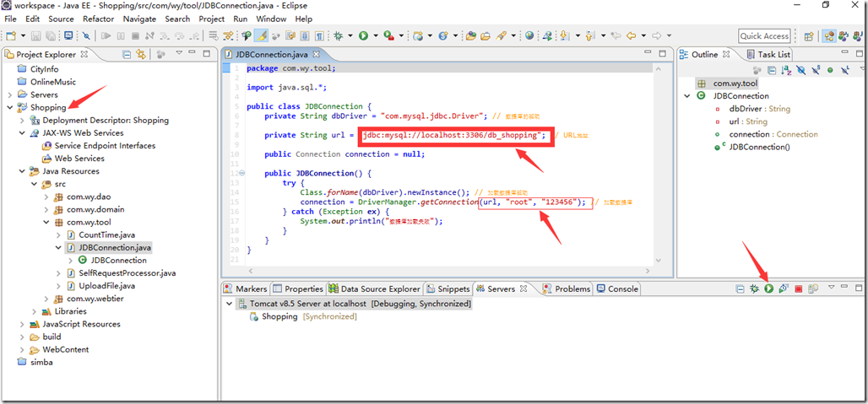Toggle Link with Editor in Project Explorer
This screenshot has width=868, height=404.
click(x=141, y=54)
